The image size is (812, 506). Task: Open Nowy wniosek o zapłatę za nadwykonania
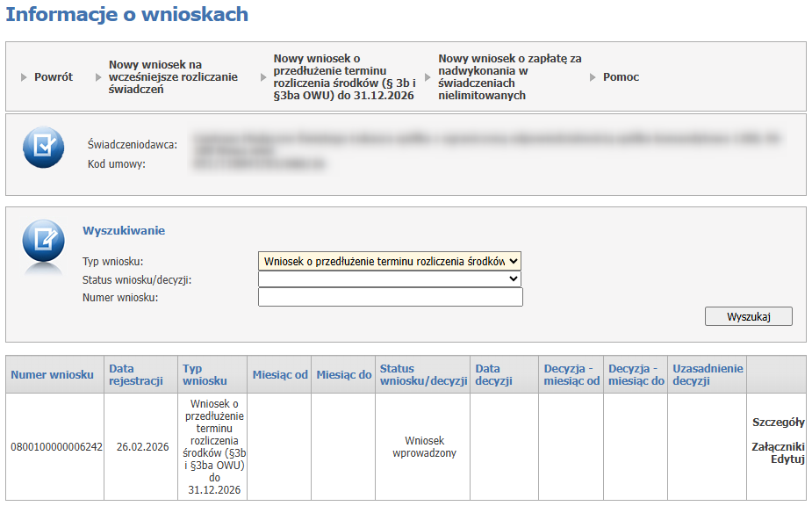pyautogui.click(x=509, y=77)
